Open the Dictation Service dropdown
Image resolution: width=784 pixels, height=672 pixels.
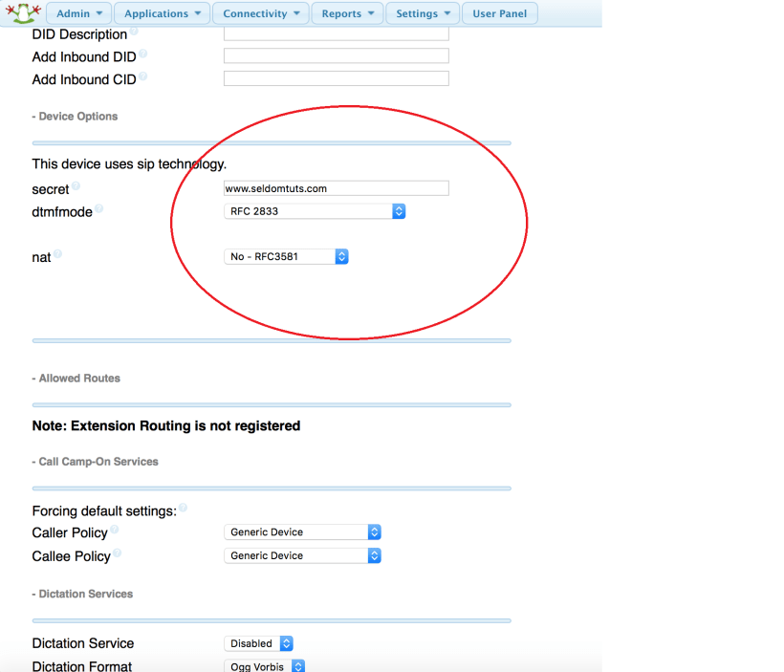tap(258, 643)
